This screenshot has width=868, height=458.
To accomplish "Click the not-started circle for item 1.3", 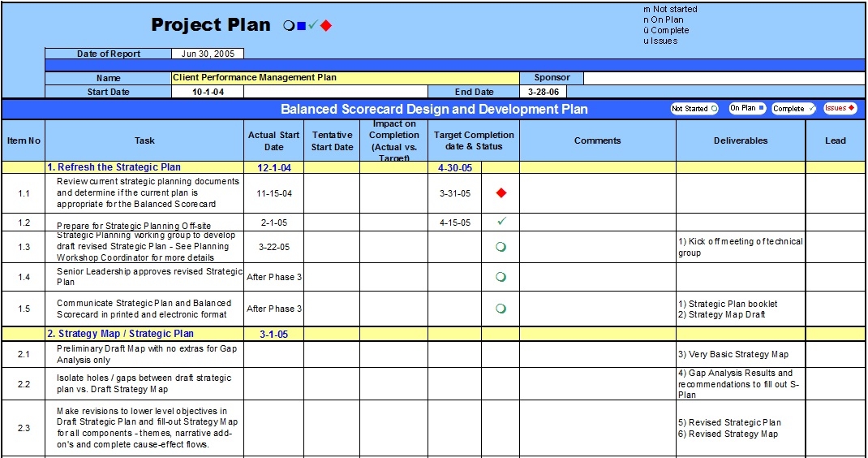I will 501,248.
